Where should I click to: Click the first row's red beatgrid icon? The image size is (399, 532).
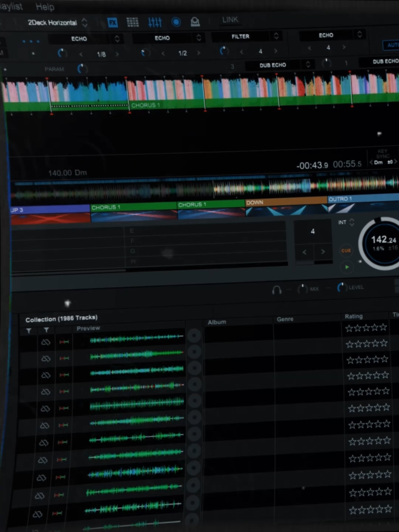(x=64, y=342)
